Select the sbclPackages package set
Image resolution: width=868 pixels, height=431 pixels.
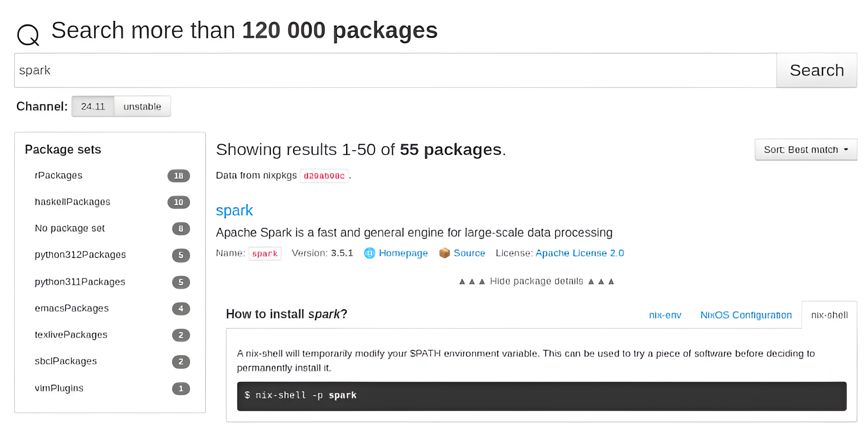pos(65,362)
